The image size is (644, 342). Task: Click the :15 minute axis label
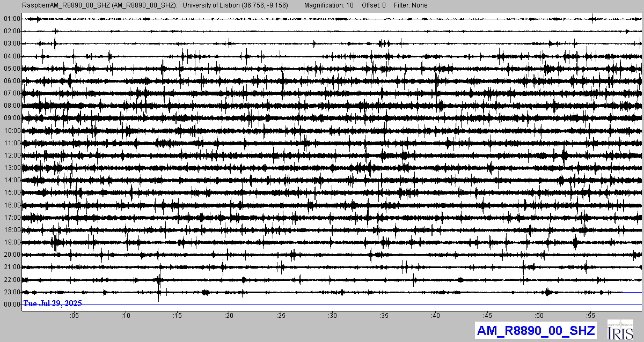point(177,315)
